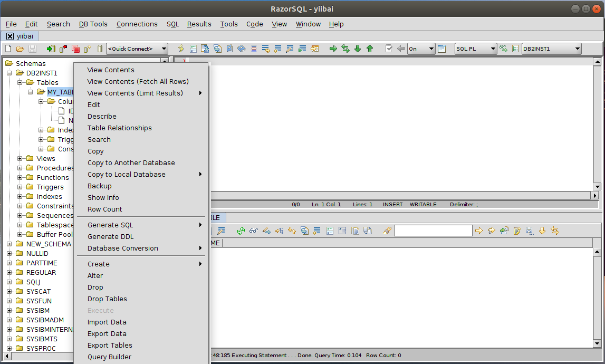Click the orange right arrow after results search box
This screenshot has width=605, height=364.
(x=479, y=231)
